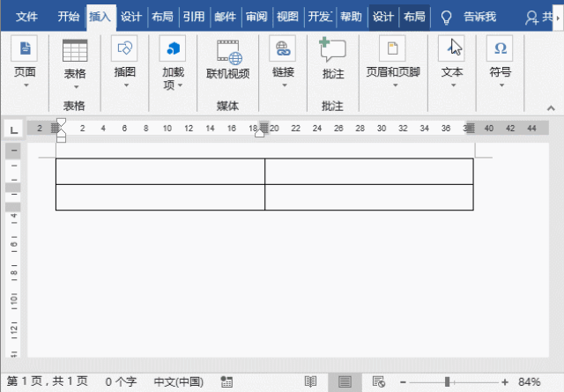Screen dimensions: 564x392
Task: Click the column boundary marker on ruler
Action: (x=264, y=128)
